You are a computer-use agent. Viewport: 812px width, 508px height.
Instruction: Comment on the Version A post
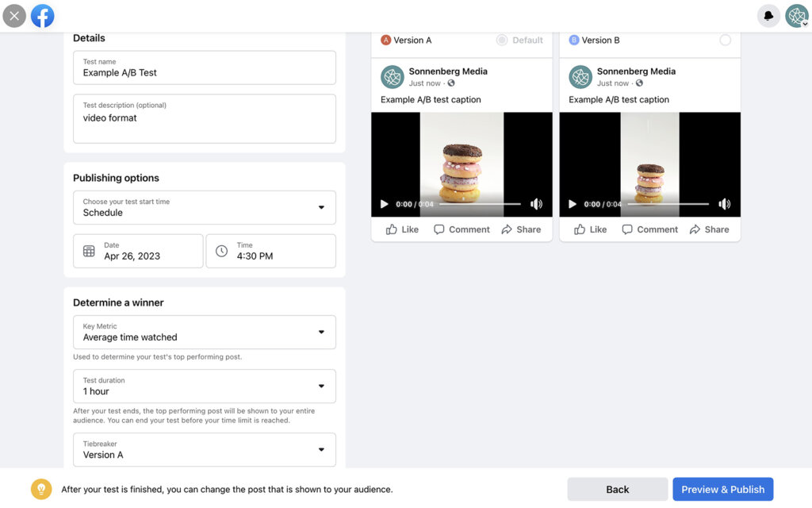(460, 229)
